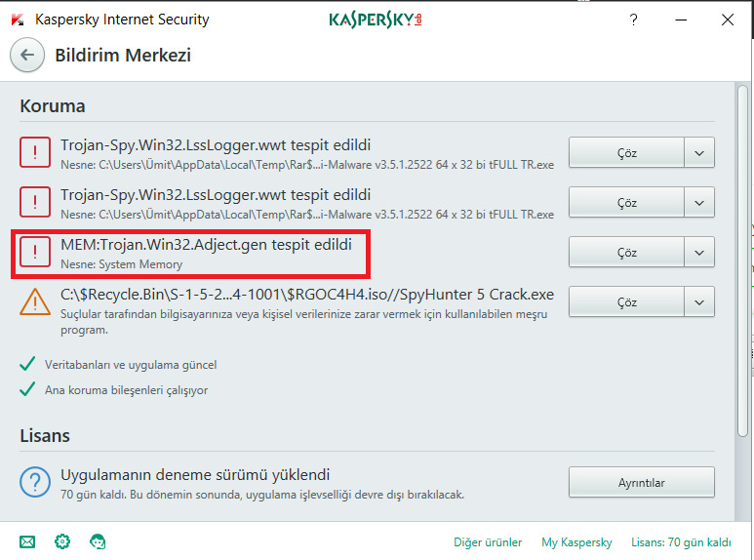The image size is (754, 560).
Task: Click Ana koruma bileşenleri çalışıyor text
Action: 126,389
